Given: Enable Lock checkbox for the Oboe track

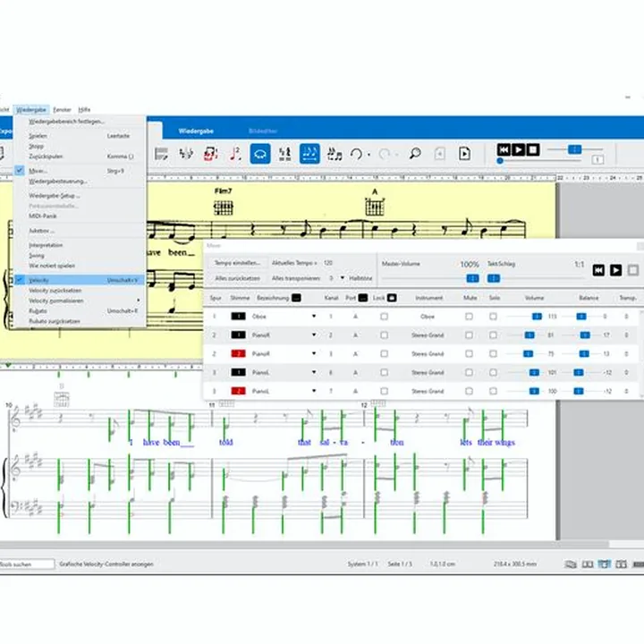Looking at the screenshot, I should (384, 317).
